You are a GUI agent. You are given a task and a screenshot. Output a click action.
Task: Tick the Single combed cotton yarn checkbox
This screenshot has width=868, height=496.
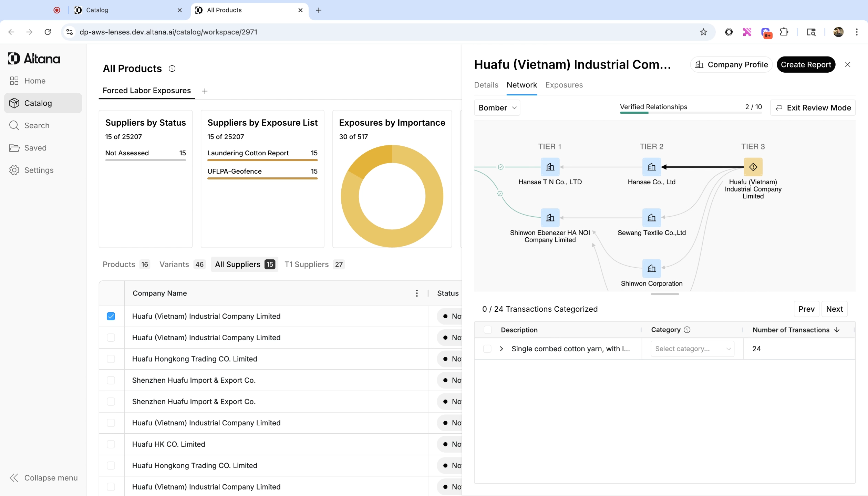pyautogui.click(x=487, y=349)
